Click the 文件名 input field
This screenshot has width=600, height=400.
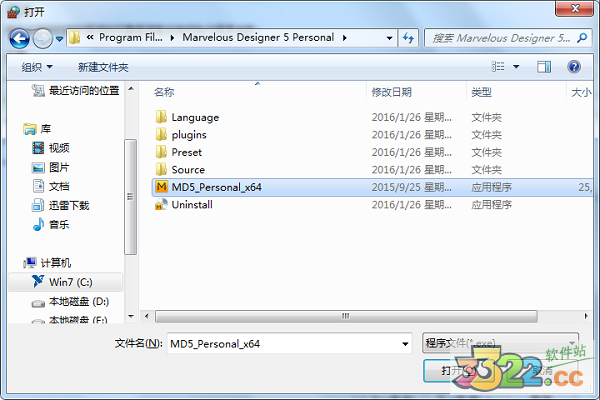[x=289, y=343]
